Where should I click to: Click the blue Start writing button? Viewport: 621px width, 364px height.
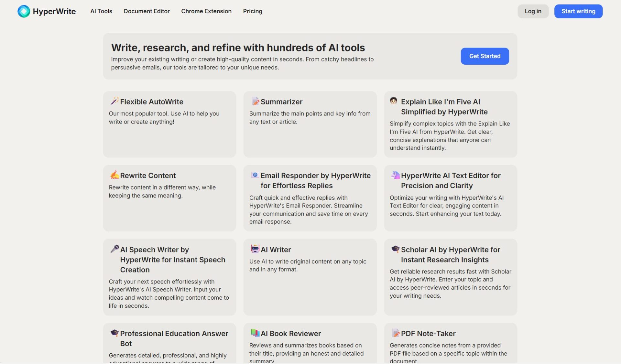point(578,11)
